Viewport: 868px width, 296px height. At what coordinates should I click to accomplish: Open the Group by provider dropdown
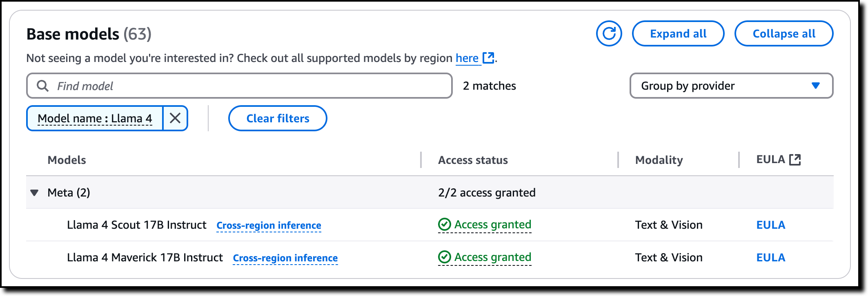point(731,86)
